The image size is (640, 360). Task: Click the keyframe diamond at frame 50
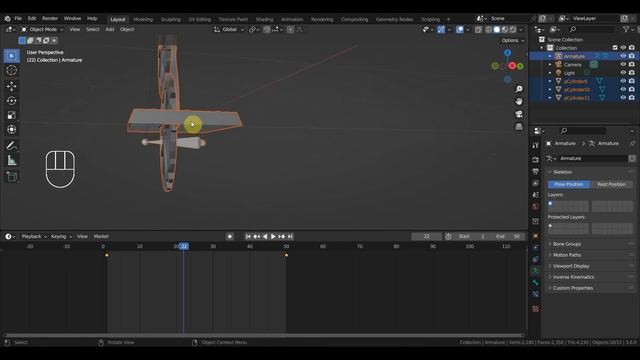(286, 255)
